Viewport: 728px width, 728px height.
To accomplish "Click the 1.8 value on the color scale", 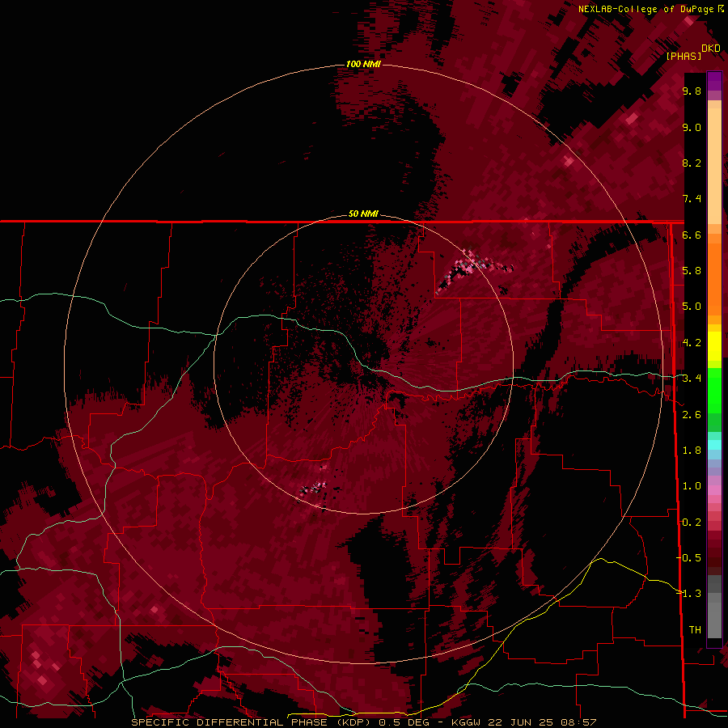I will tap(692, 451).
